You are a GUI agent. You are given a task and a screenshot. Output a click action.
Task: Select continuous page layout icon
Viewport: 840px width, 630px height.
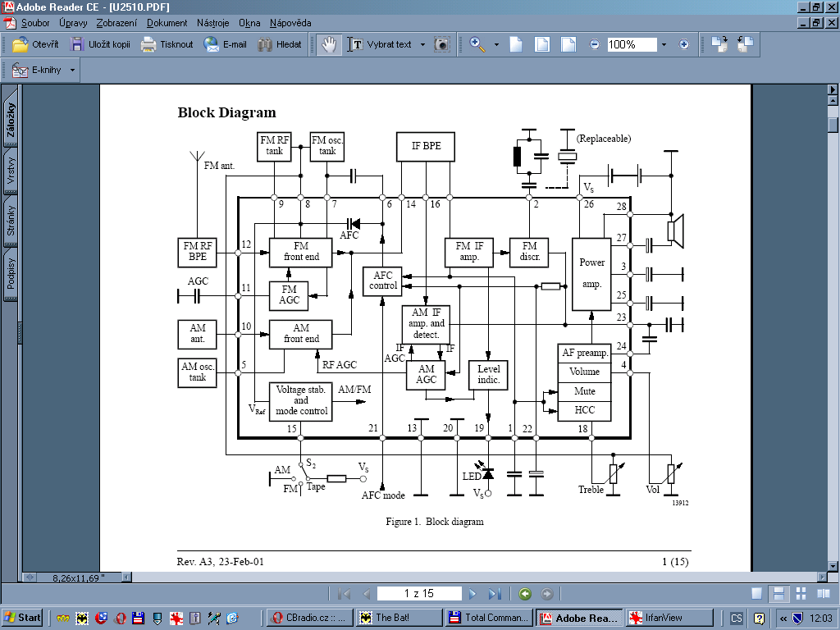pyautogui.click(x=778, y=594)
